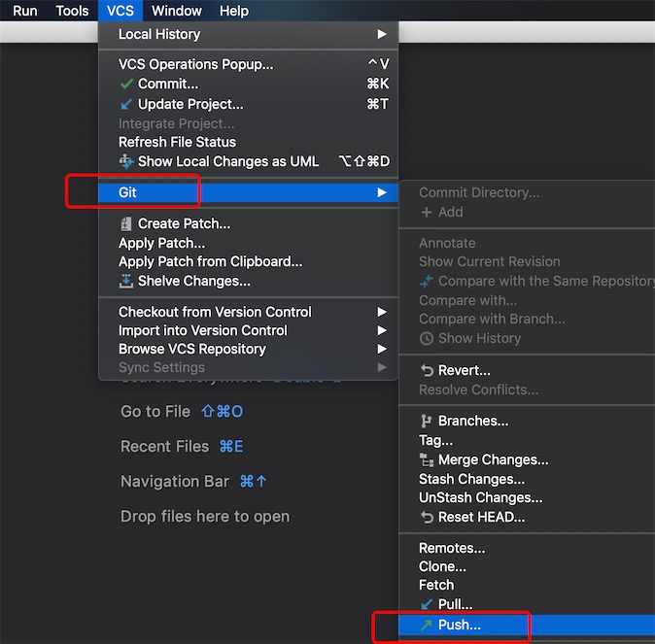Image resolution: width=655 pixels, height=644 pixels.
Task: Click the Compare with the Same Repository icon
Action: pos(426,281)
